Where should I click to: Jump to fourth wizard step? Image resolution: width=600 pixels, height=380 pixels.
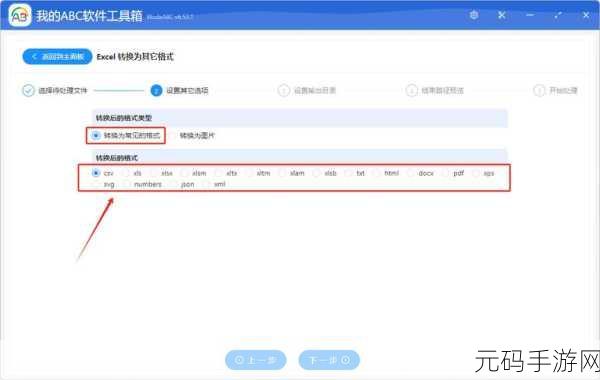(x=435, y=91)
